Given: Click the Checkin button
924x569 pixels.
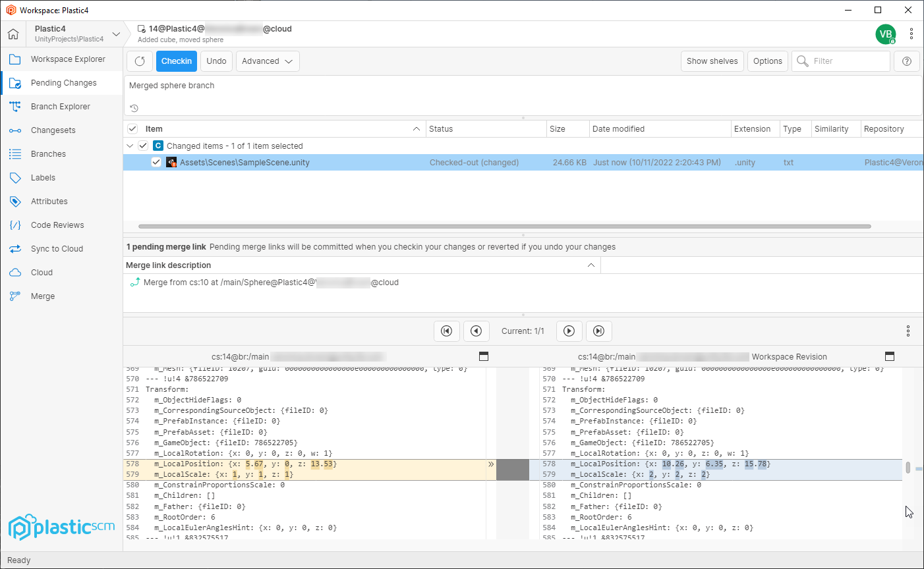Looking at the screenshot, I should point(177,61).
